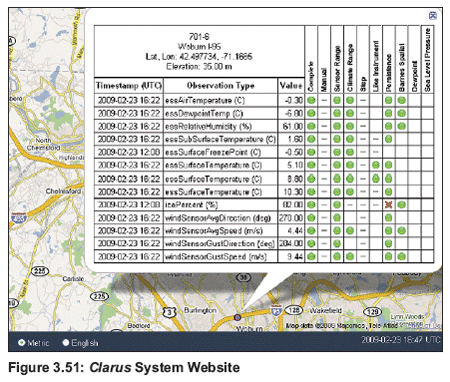The width and height of the screenshot is (450, 382).
Task: Click the Sensor Range column header
Action: 337,69
